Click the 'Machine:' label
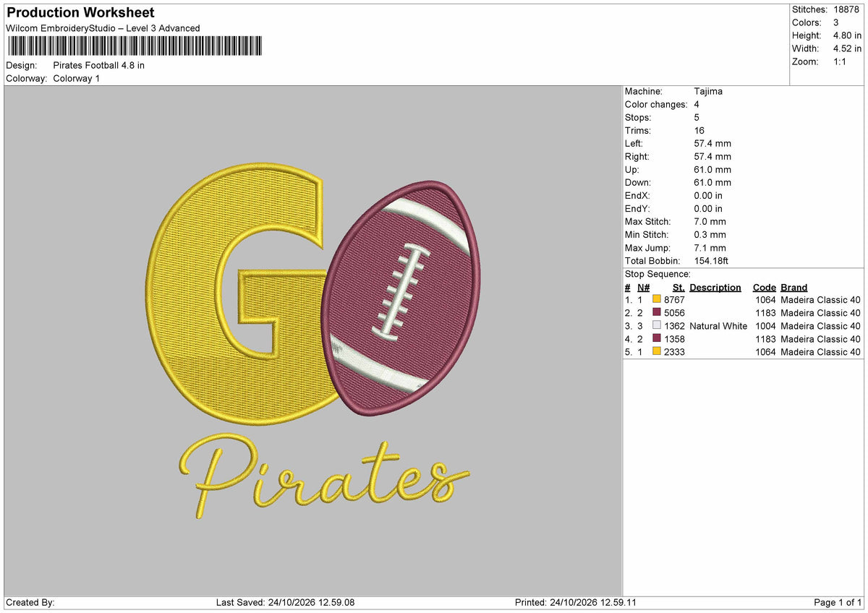Viewport: 868px width, 613px height. pyautogui.click(x=644, y=91)
